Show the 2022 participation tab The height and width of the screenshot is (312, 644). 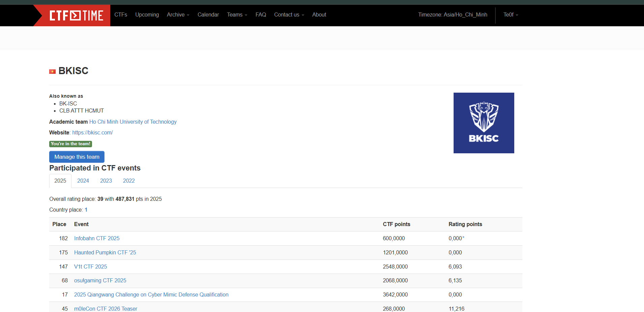tap(129, 181)
